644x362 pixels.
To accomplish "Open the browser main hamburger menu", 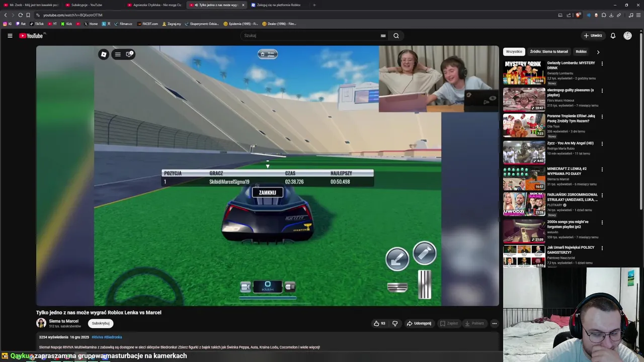I will click(x=638, y=15).
